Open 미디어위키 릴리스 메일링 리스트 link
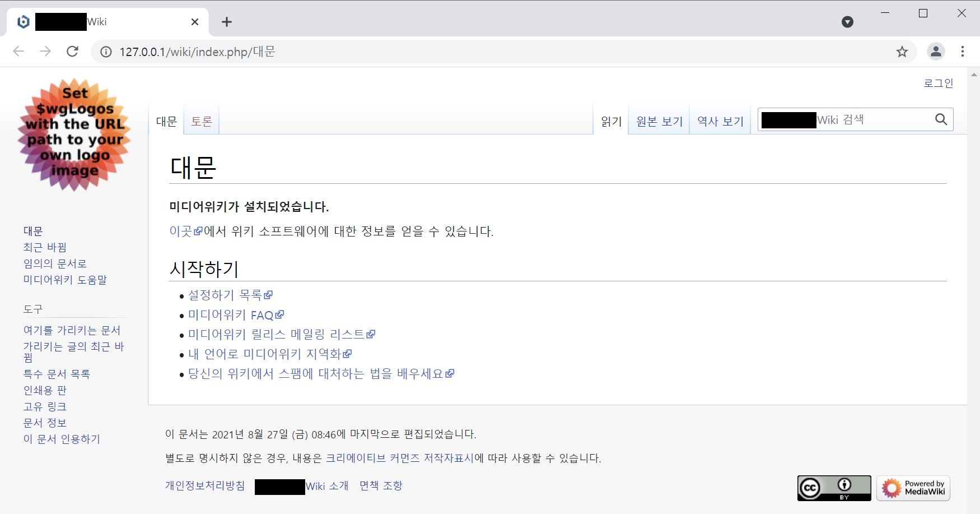The image size is (980, 514). pos(281,334)
